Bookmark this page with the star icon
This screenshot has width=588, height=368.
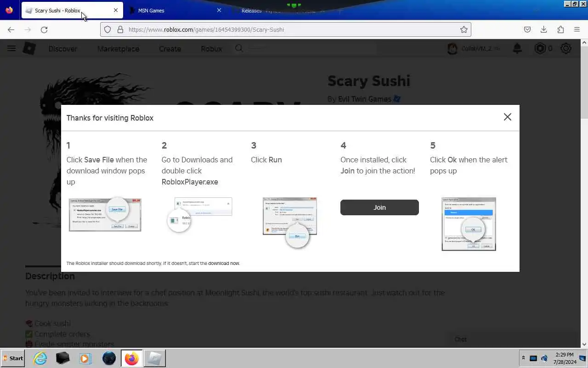(x=464, y=29)
